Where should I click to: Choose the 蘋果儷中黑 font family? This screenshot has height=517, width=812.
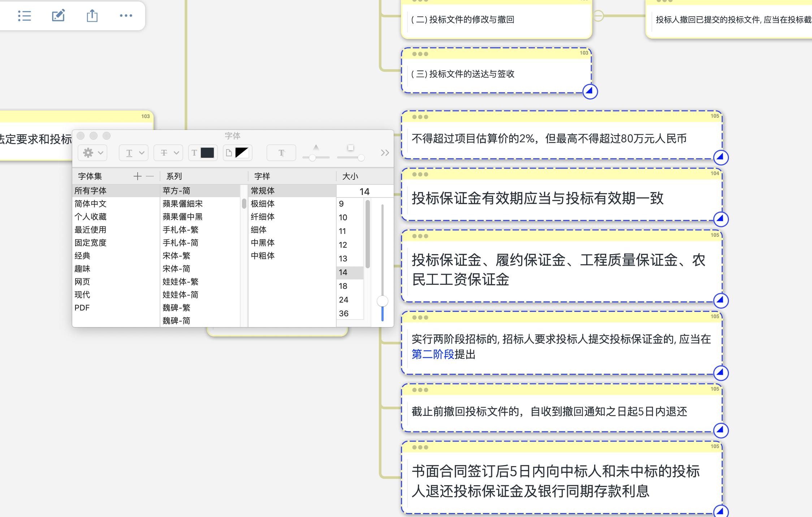(x=200, y=217)
